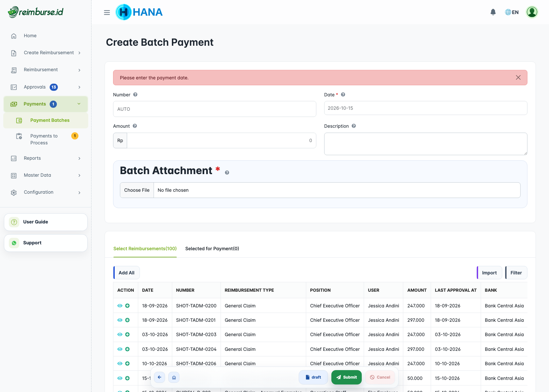
Task: Open Home in the sidebar
Action: click(46, 36)
